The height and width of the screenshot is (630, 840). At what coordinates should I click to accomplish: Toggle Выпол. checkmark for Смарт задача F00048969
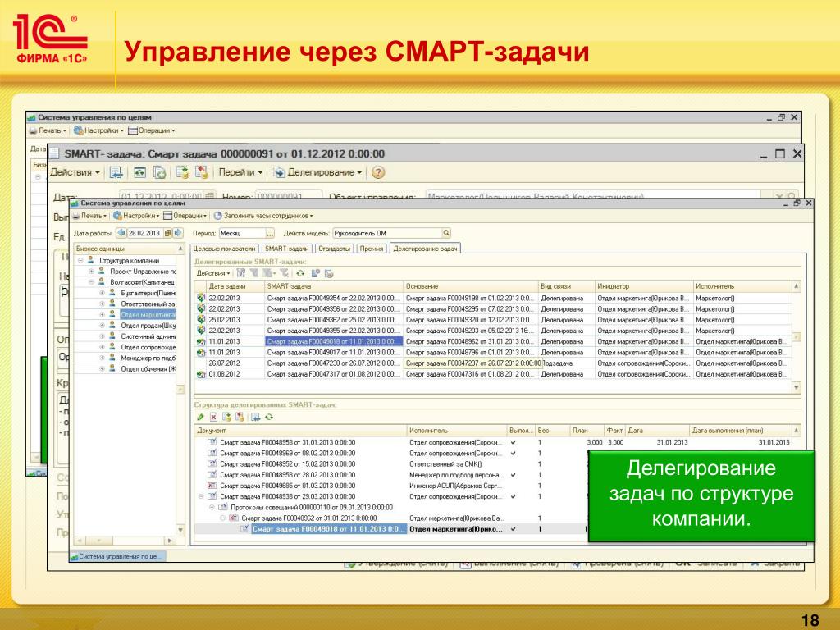tap(514, 453)
